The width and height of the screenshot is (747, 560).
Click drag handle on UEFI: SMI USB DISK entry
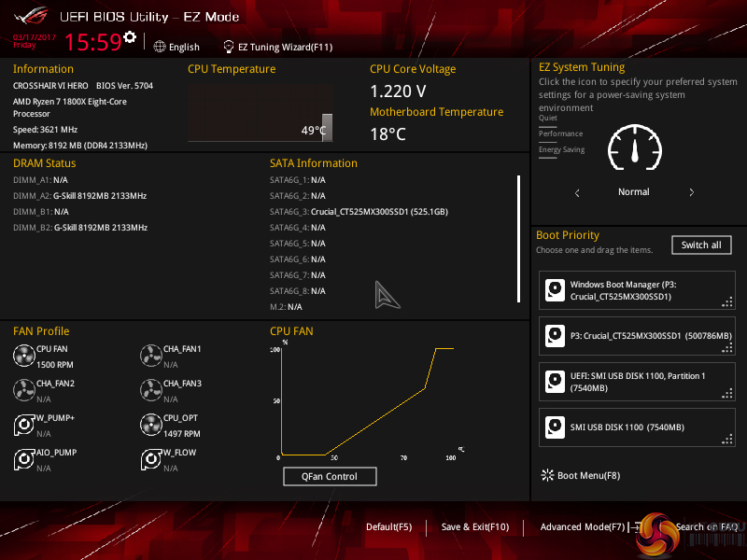pos(727,393)
